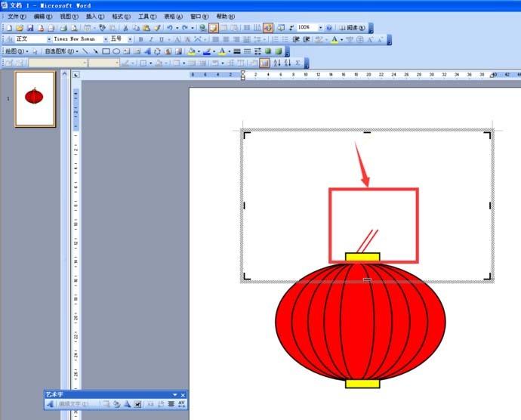This screenshot has width=521, height=420.
Task: Click the Sort Ascending icon
Action: tap(276, 63)
